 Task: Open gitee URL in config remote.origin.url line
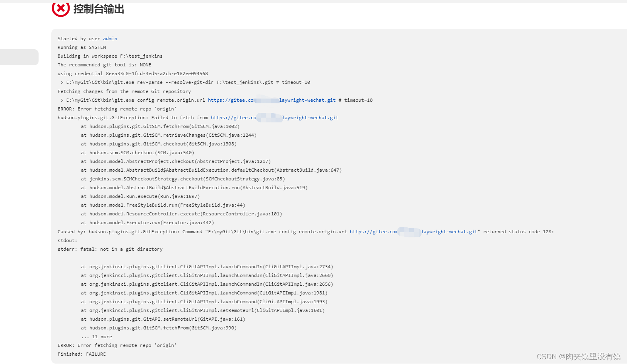pyautogui.click(x=272, y=100)
